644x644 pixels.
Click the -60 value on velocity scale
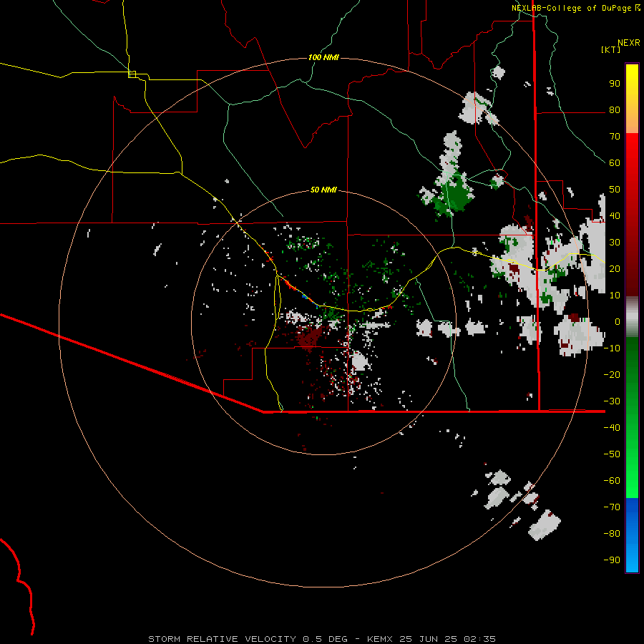pos(612,481)
